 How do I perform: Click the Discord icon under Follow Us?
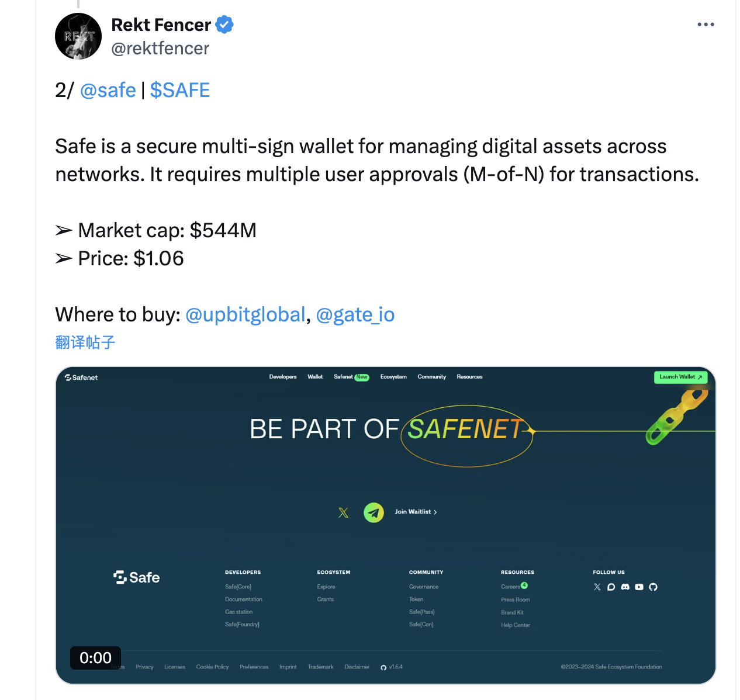(x=625, y=587)
